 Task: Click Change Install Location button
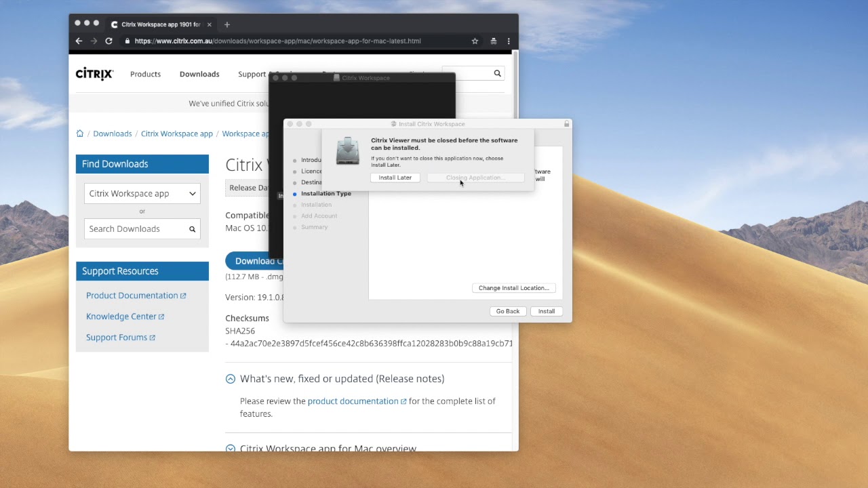click(x=514, y=288)
